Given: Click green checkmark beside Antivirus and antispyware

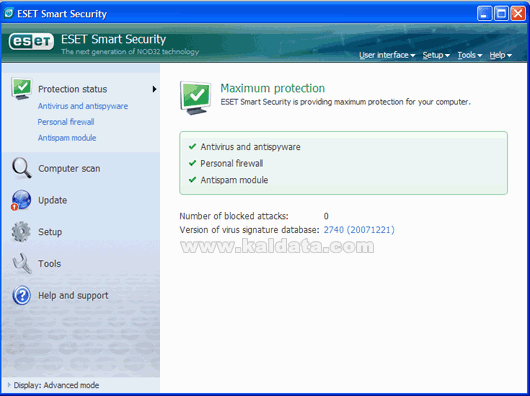Looking at the screenshot, I should point(192,146).
